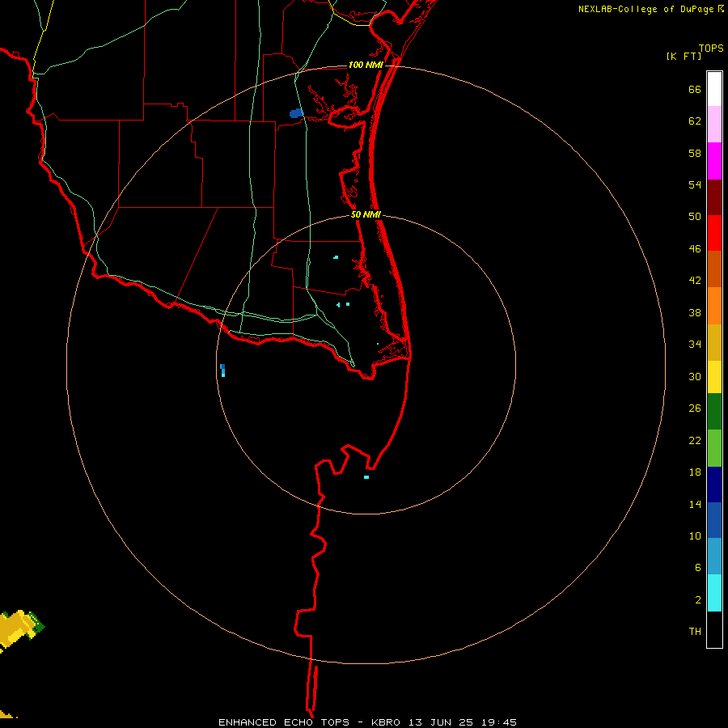Click the '34' legend value
The image size is (728, 728).
point(695,344)
